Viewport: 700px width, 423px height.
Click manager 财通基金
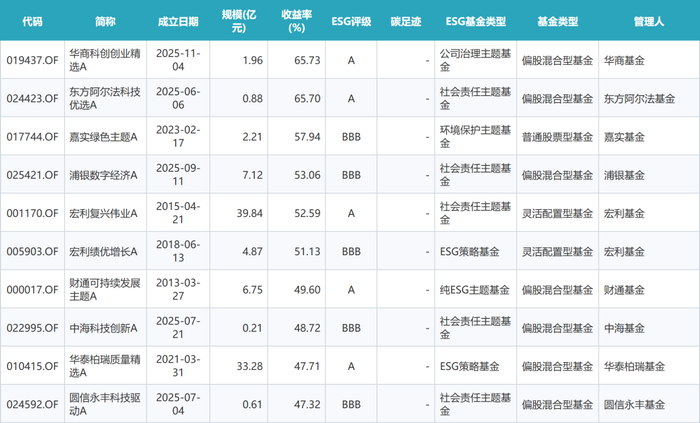click(x=624, y=290)
